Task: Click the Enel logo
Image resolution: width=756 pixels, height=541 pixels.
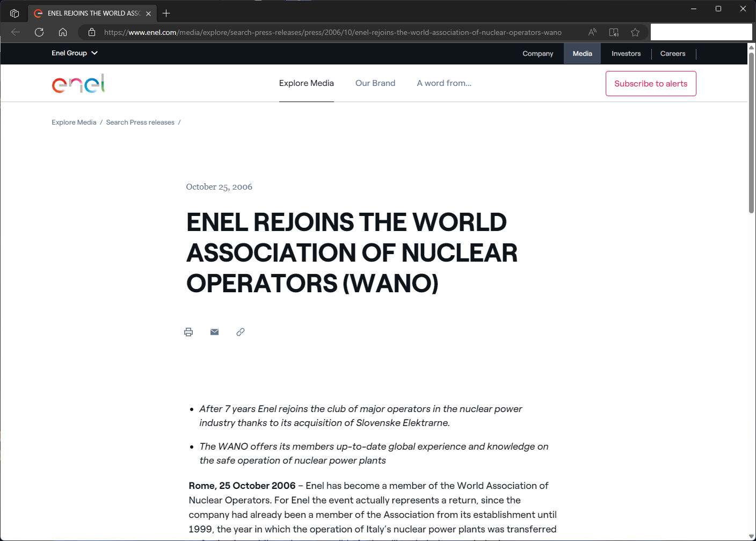Action: click(x=78, y=83)
